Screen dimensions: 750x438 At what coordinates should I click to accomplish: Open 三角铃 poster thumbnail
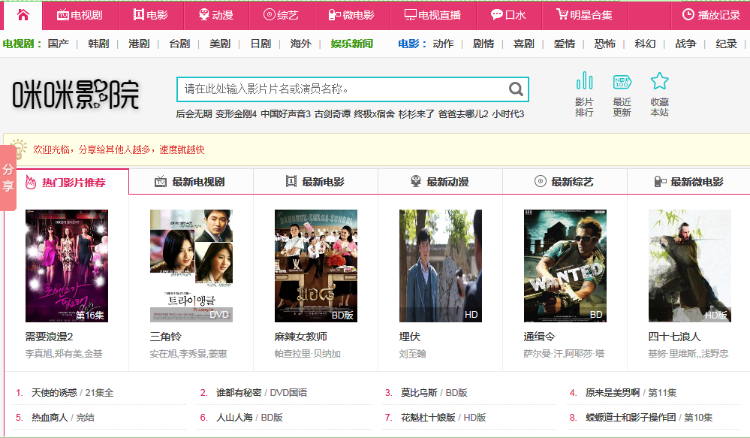point(191,266)
